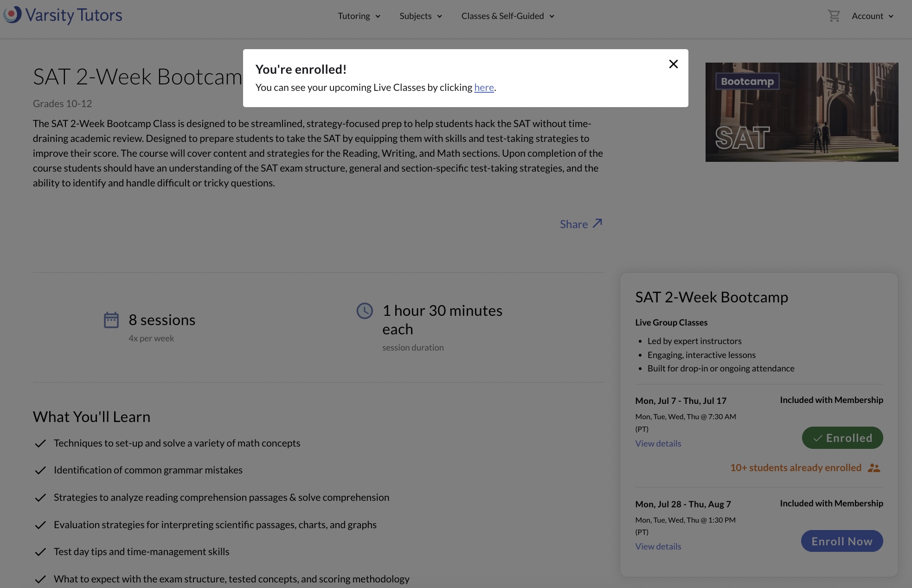This screenshot has width=912, height=588.
Task: Open the Account menu
Action: [872, 16]
